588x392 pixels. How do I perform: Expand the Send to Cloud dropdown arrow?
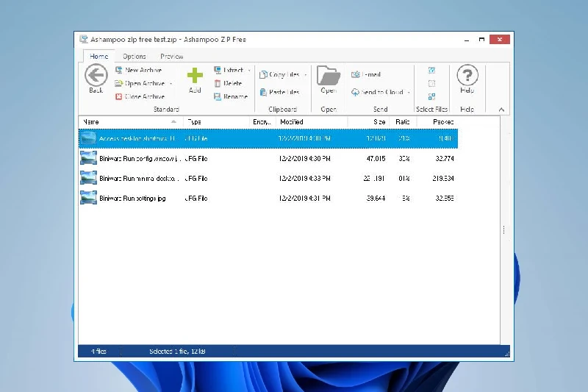coord(409,92)
